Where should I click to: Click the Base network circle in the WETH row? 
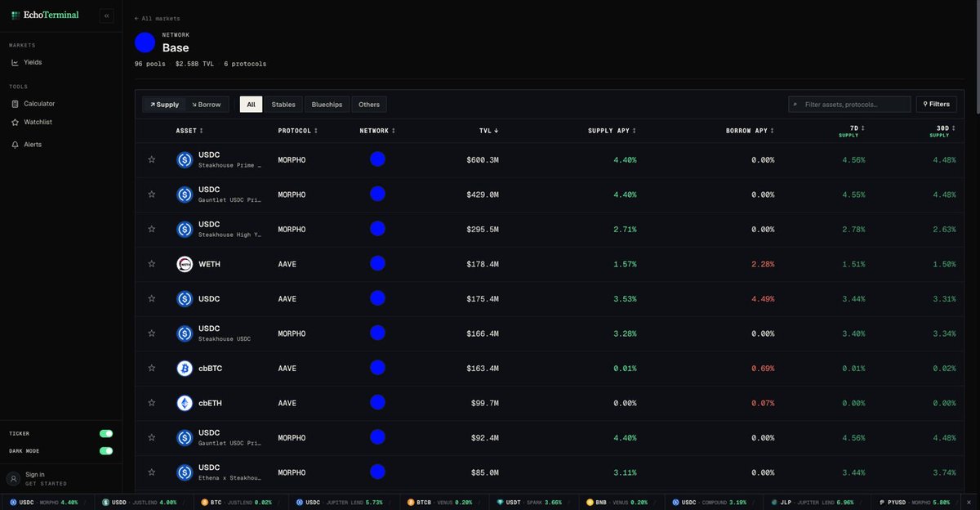[x=377, y=264]
